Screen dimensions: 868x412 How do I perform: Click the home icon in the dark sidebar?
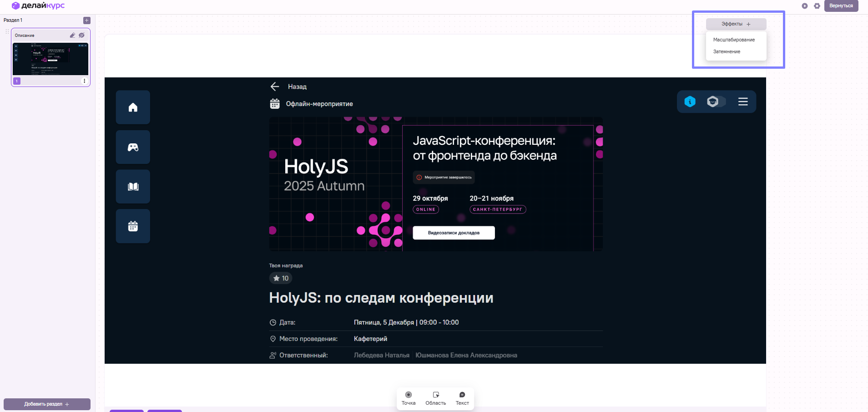(133, 107)
